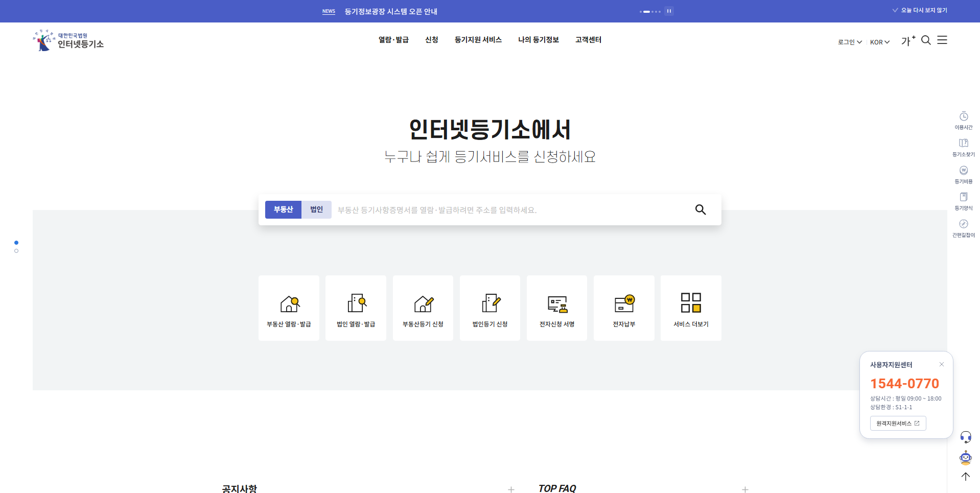The image size is (980, 493).
Task: Expand the TOP FAQ section
Action: 745,489
